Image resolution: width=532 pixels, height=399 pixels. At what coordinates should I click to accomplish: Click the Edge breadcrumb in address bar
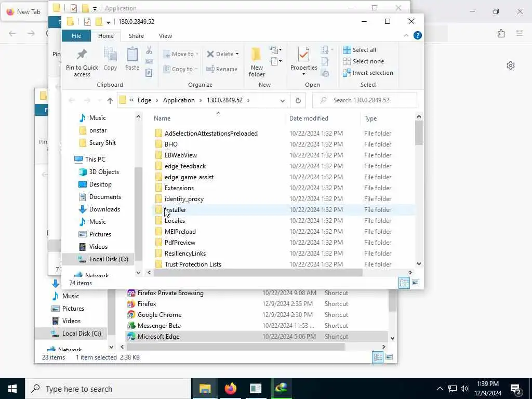pos(144,100)
